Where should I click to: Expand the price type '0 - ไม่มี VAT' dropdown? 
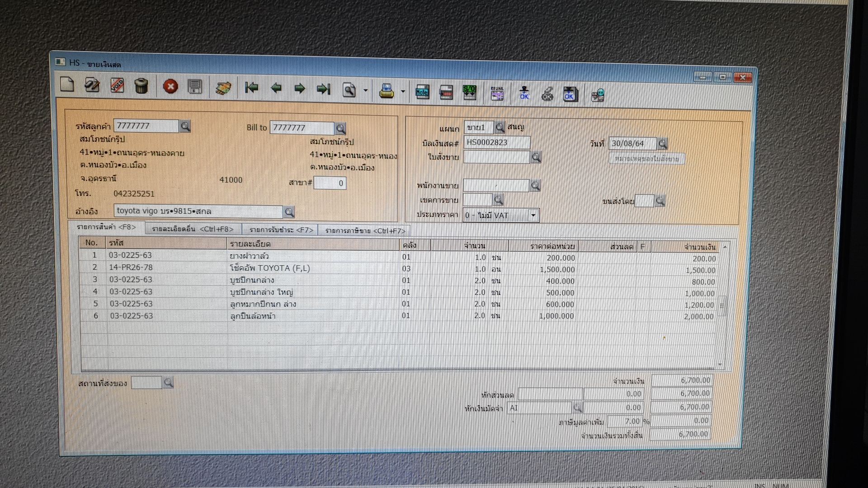pyautogui.click(x=533, y=216)
